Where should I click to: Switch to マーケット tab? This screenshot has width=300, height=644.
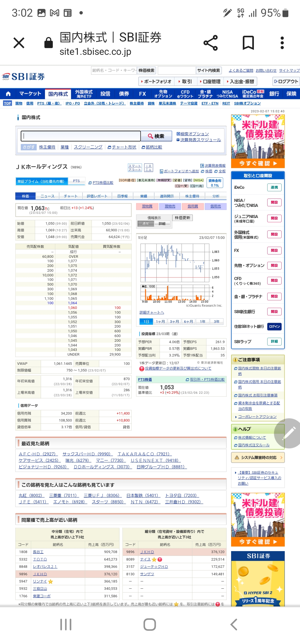[x=30, y=94]
